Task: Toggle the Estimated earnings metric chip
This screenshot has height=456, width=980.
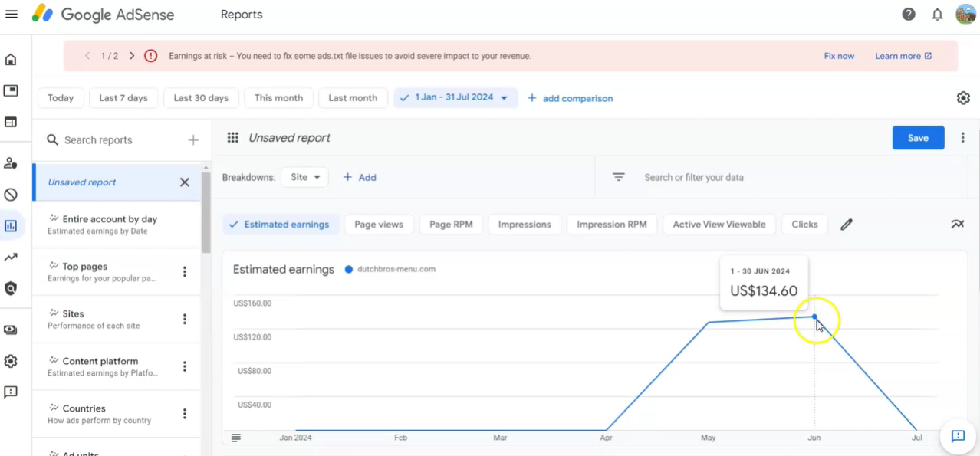Action: (x=280, y=225)
